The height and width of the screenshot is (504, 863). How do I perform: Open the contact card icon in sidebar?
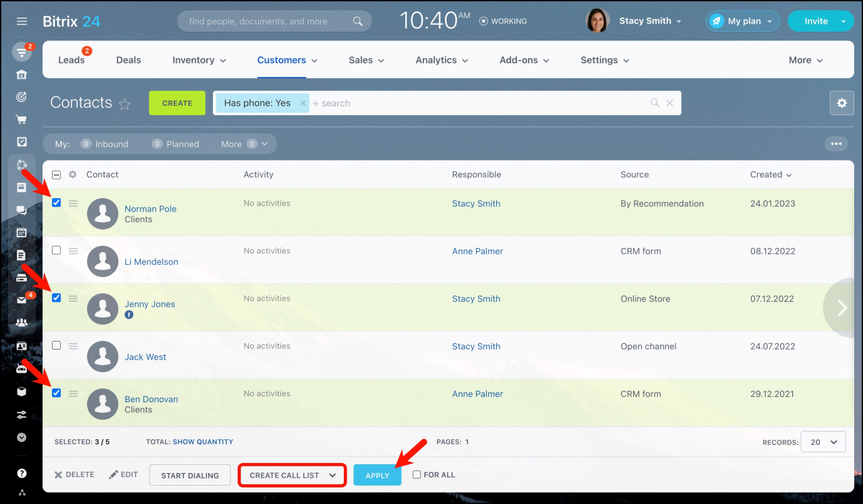tap(22, 346)
